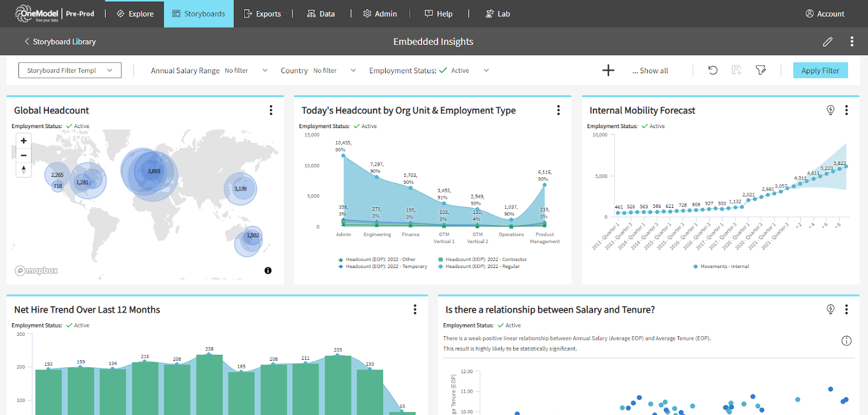This screenshot has width=868, height=415.
Task: Click the save filter icon
Action: (736, 70)
